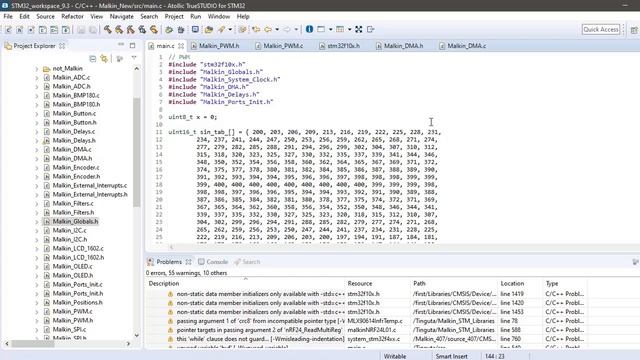Click the yellow Back navigation arrow

click(268, 29)
